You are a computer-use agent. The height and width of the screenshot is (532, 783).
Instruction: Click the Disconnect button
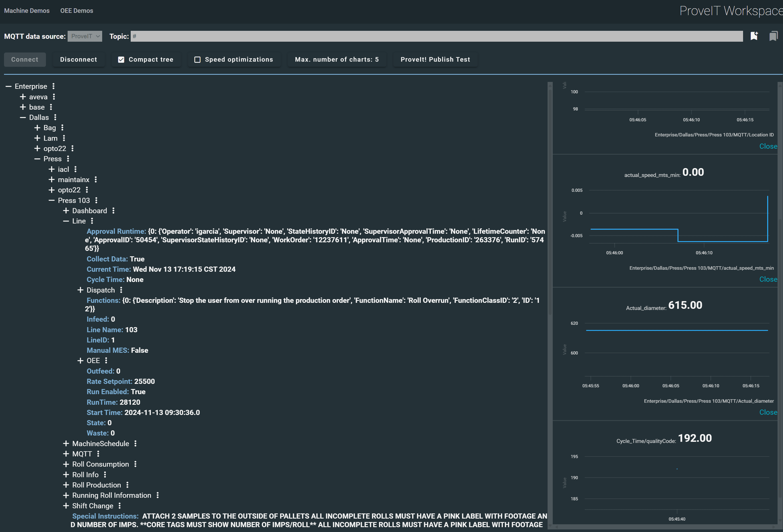78,60
